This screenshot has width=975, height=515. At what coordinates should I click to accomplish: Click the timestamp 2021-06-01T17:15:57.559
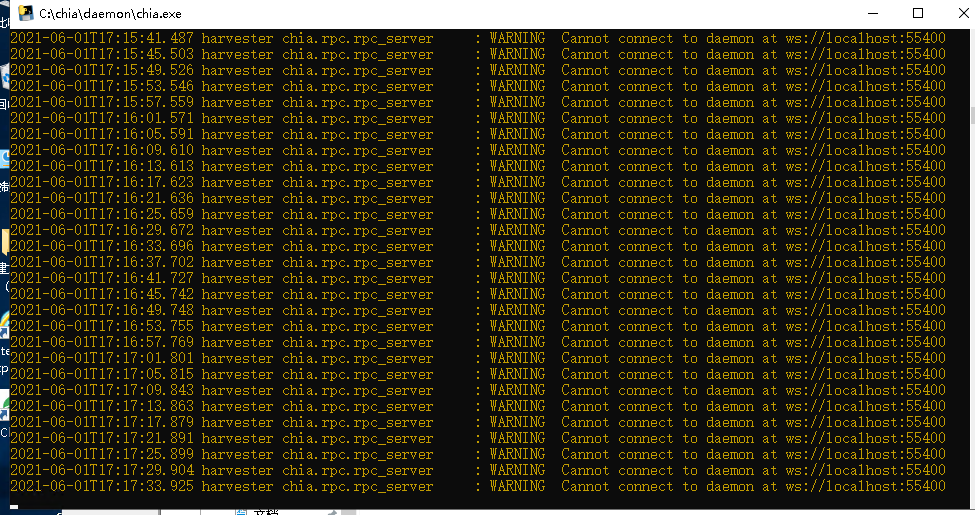[102, 103]
